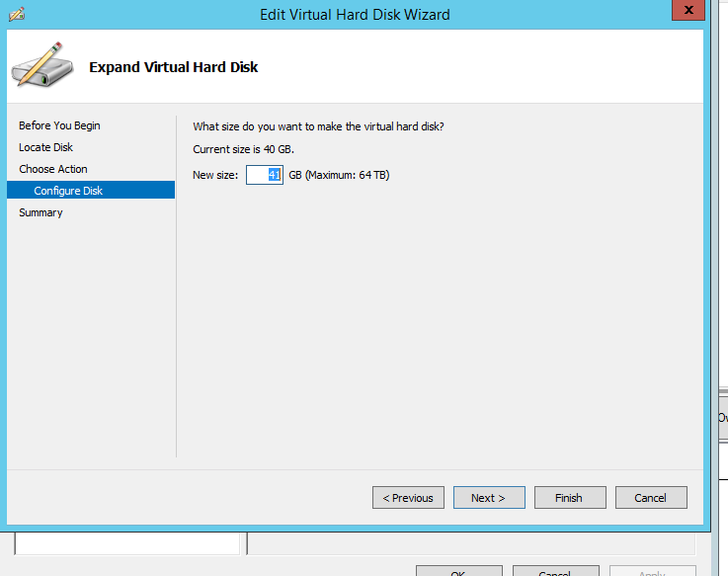Screen dimensions: 728x576
Task: Click the "Expand Virtual Hard Disk" heading
Action: pyautogui.click(x=174, y=67)
